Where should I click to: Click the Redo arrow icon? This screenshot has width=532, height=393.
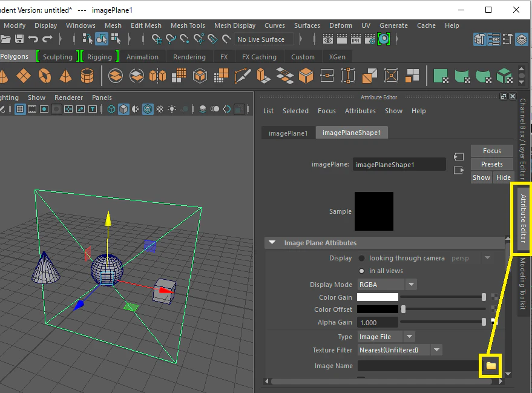(47, 39)
